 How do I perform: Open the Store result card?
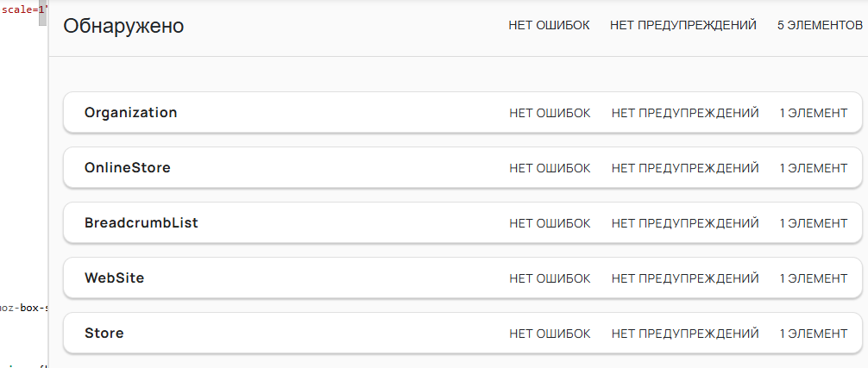click(x=462, y=334)
